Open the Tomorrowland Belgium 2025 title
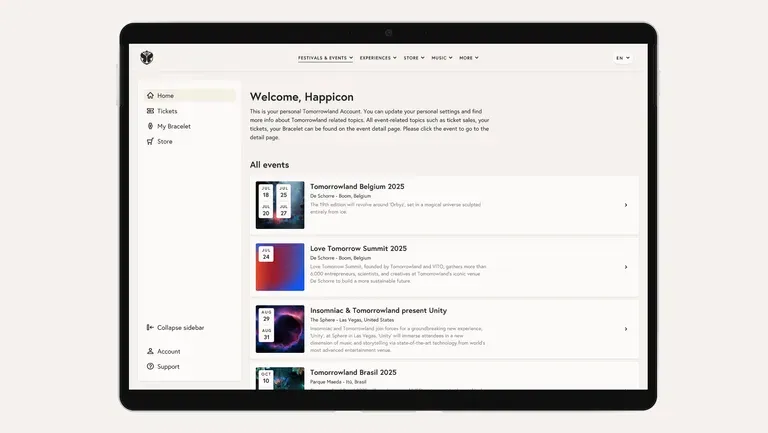 pos(357,187)
